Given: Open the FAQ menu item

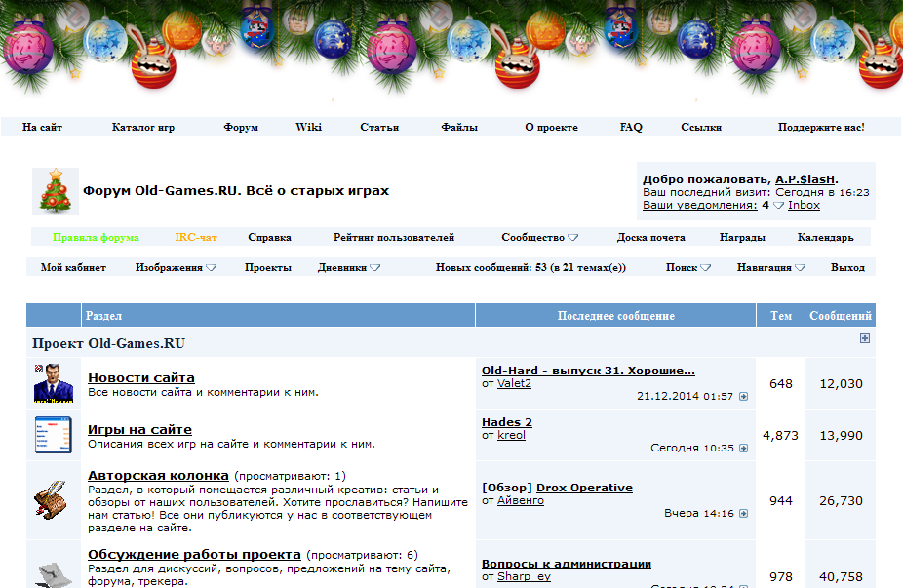Looking at the screenshot, I should 631,128.
